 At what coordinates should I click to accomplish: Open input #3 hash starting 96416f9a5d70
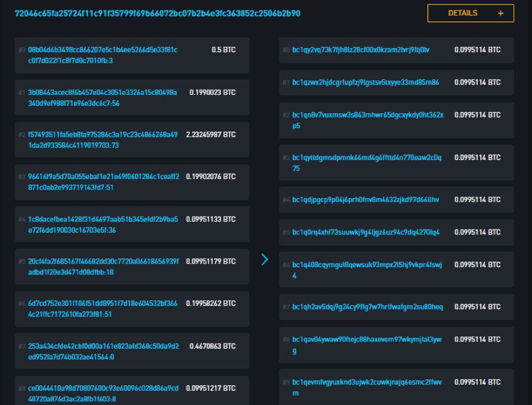click(103, 182)
